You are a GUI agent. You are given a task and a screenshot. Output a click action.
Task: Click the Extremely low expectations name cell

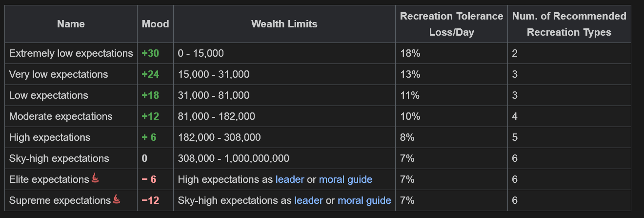(x=71, y=53)
